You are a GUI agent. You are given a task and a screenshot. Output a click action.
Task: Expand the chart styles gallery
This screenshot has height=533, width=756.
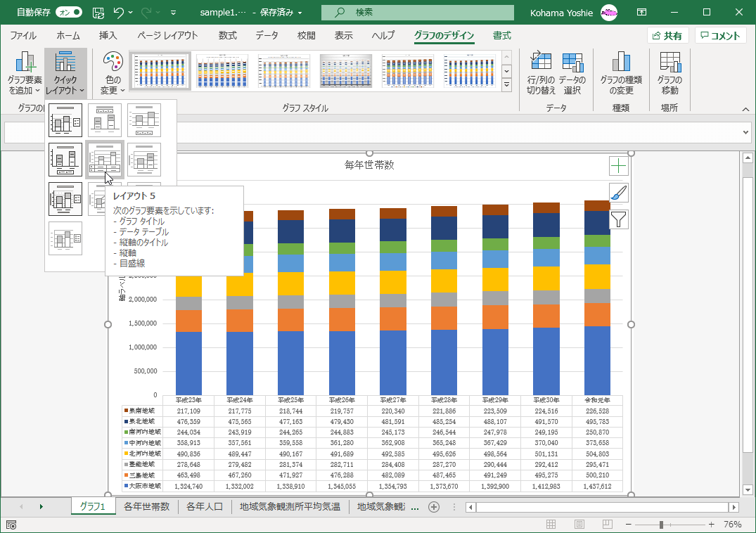click(x=506, y=84)
